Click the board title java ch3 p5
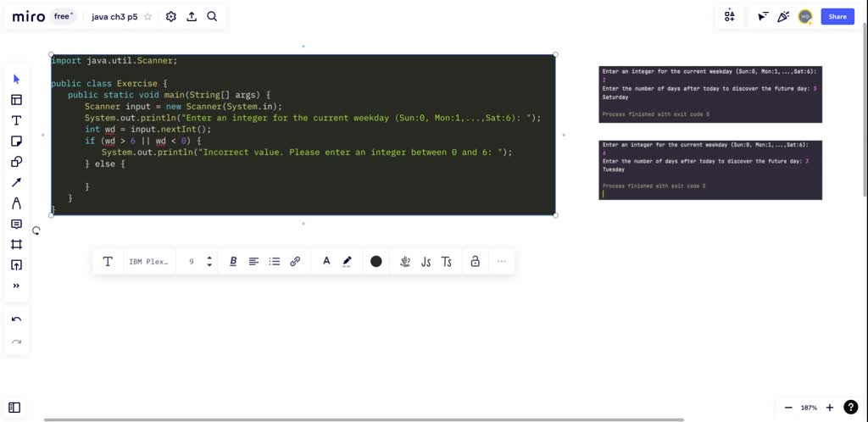Screen dimensions: 868x422 click(114, 17)
